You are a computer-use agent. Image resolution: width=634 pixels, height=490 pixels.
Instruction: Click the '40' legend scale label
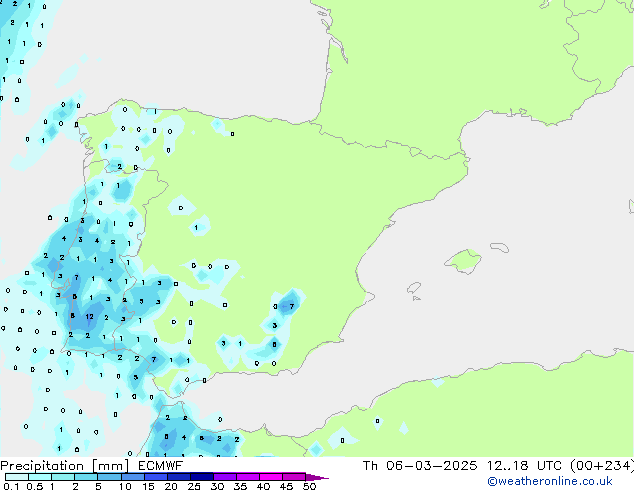[263, 486]
